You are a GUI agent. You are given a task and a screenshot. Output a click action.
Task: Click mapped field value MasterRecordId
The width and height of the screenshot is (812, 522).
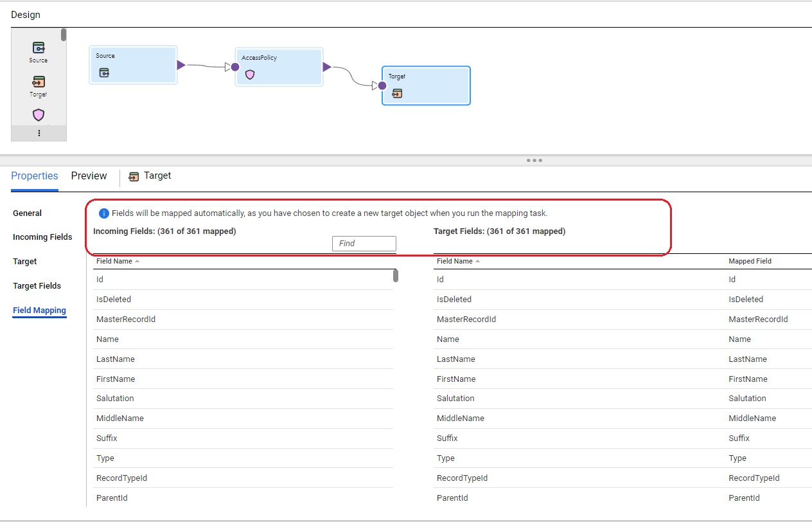[x=758, y=319]
